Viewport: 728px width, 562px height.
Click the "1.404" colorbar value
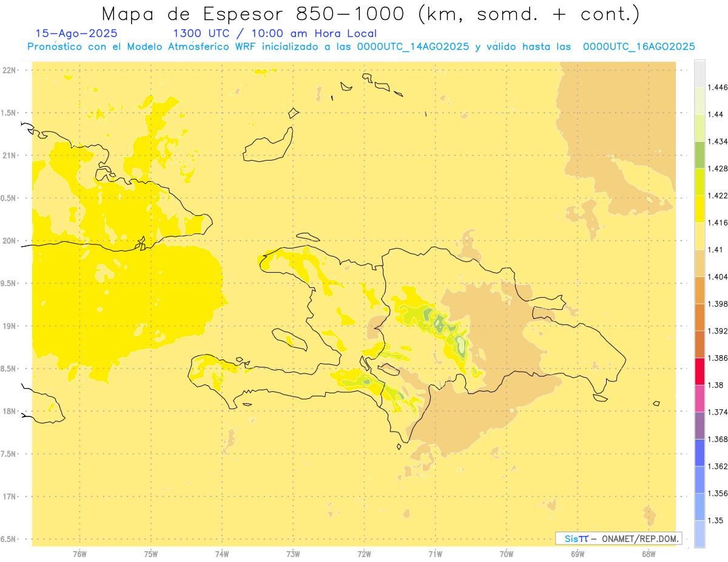pyautogui.click(x=717, y=277)
